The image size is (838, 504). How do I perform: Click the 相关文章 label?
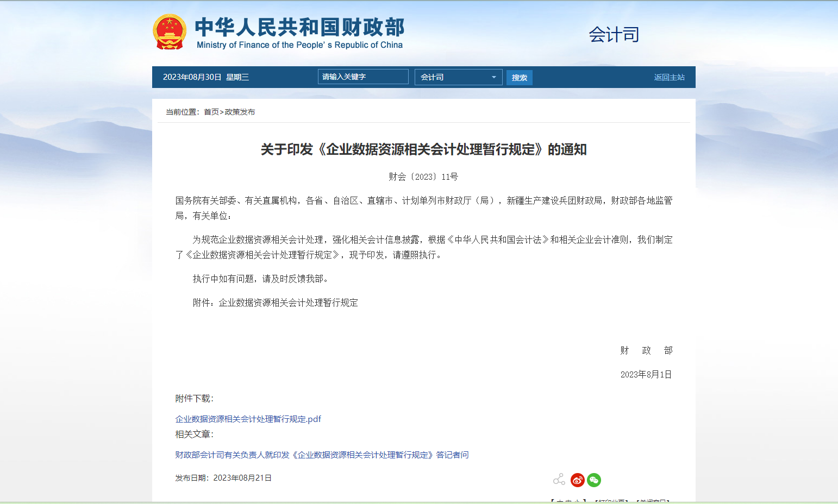[x=195, y=434]
